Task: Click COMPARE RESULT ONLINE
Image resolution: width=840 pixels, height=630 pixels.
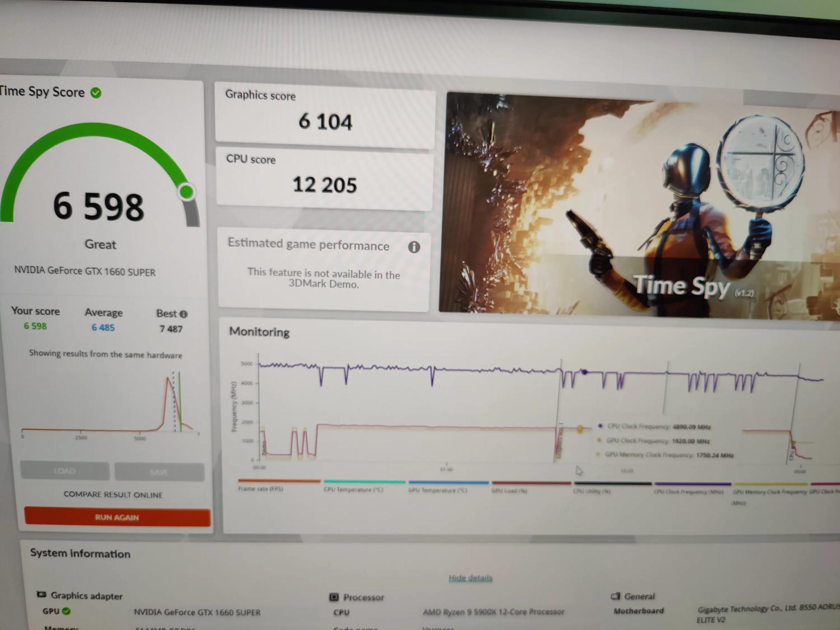Action: click(x=113, y=495)
